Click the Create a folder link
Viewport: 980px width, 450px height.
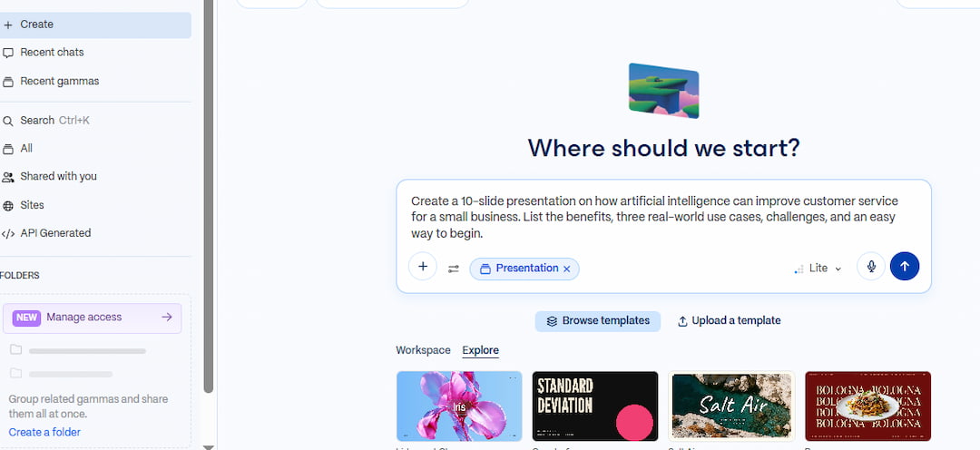click(x=44, y=433)
